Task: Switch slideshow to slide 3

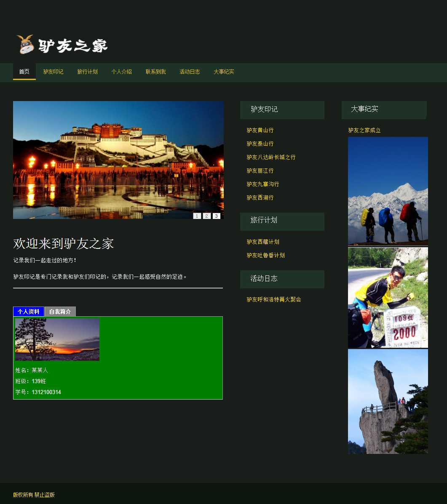Action: point(216,216)
